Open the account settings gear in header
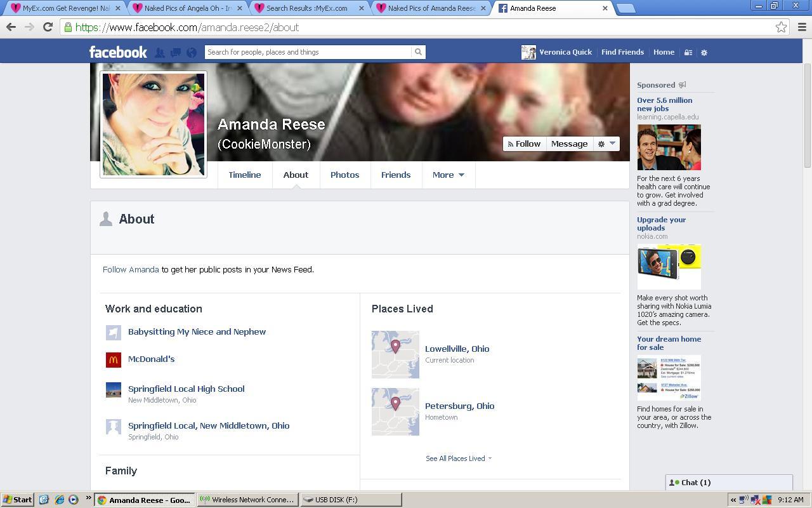Image resolution: width=812 pixels, height=508 pixels. point(704,53)
